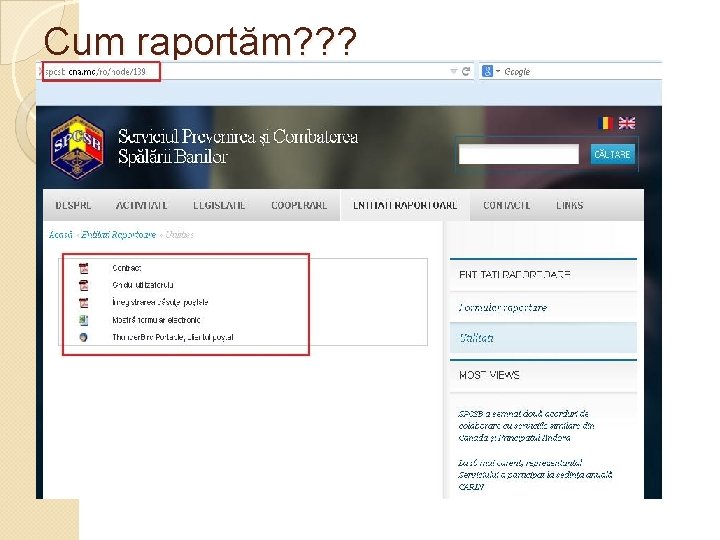Open the Contract document link
The height and width of the screenshot is (540, 720).
pyautogui.click(x=127, y=268)
